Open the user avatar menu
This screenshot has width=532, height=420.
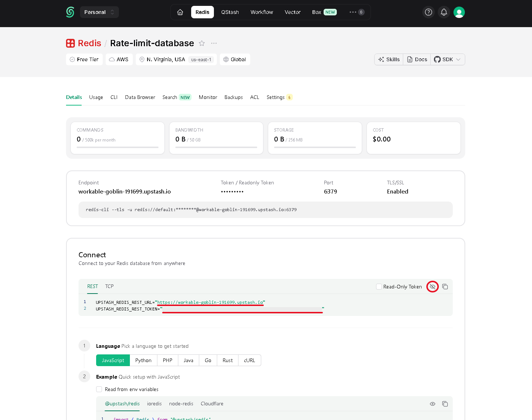tap(459, 12)
